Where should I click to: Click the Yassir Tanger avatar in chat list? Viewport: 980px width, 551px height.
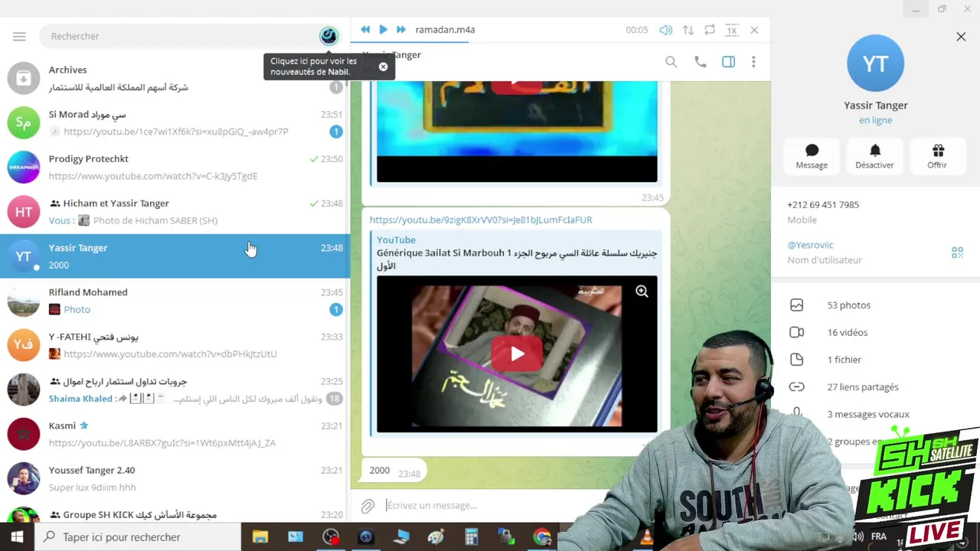(24, 256)
